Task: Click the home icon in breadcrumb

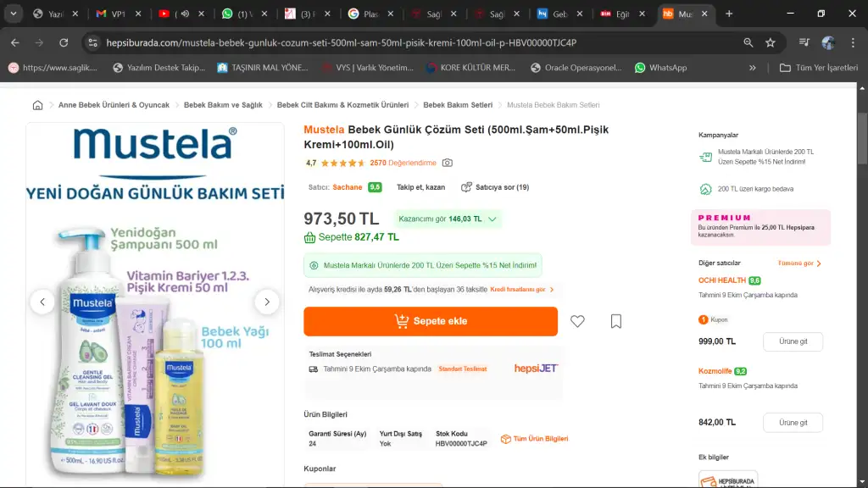Action: [37, 105]
